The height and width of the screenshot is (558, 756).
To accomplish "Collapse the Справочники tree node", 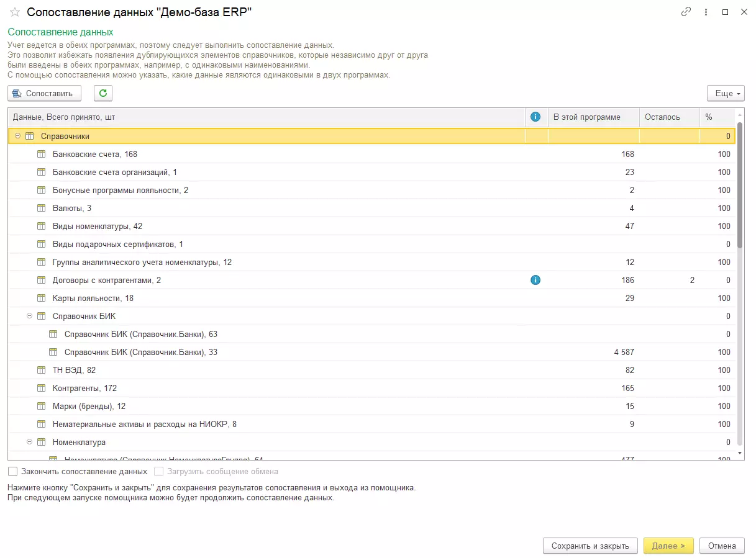I will (17, 136).
